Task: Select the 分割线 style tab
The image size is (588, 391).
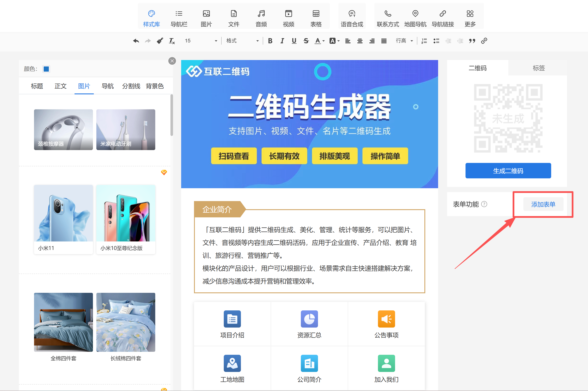Action: click(x=131, y=86)
